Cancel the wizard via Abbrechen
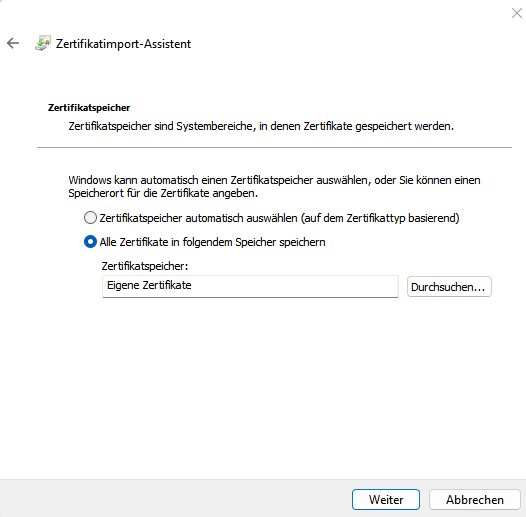 coord(475,500)
